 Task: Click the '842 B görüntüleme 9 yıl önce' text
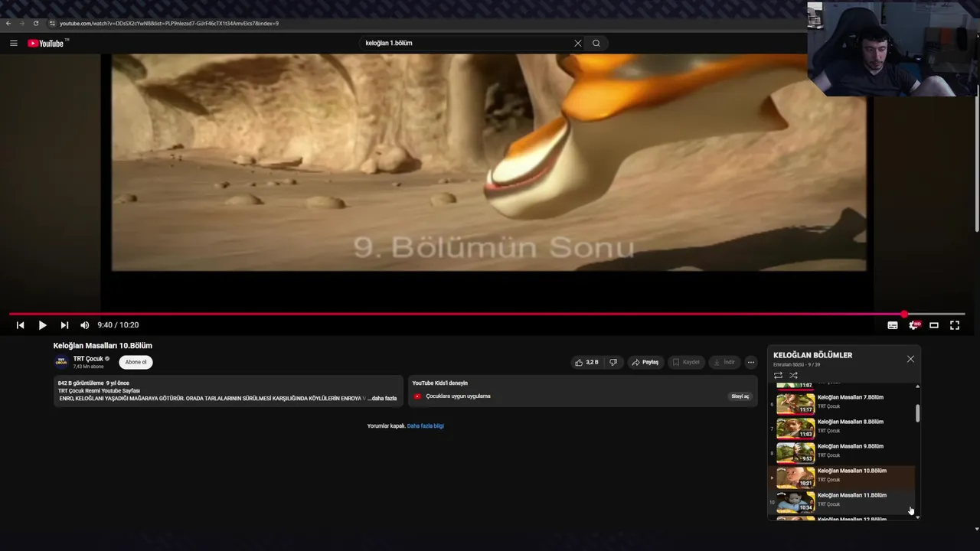pos(93,383)
